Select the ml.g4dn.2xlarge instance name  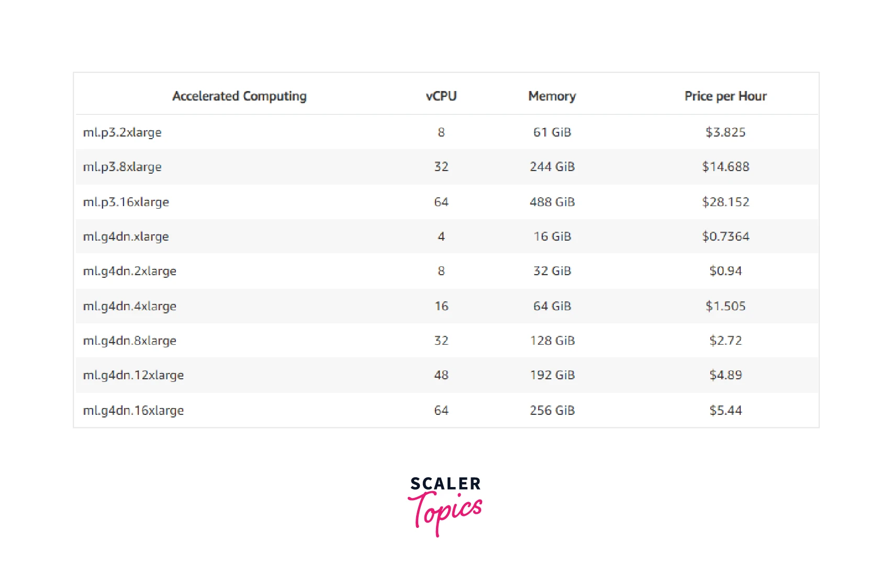click(x=129, y=271)
